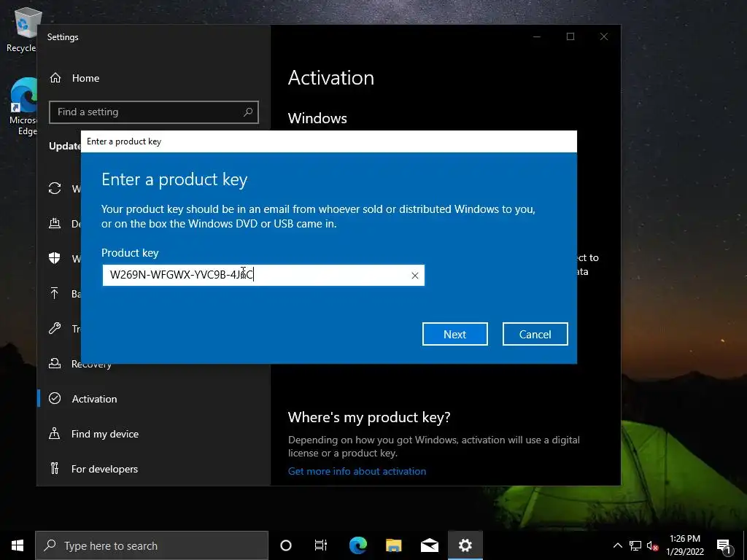Select Activation in the Settings sidebar
This screenshot has width=747, height=560.
[x=94, y=399]
